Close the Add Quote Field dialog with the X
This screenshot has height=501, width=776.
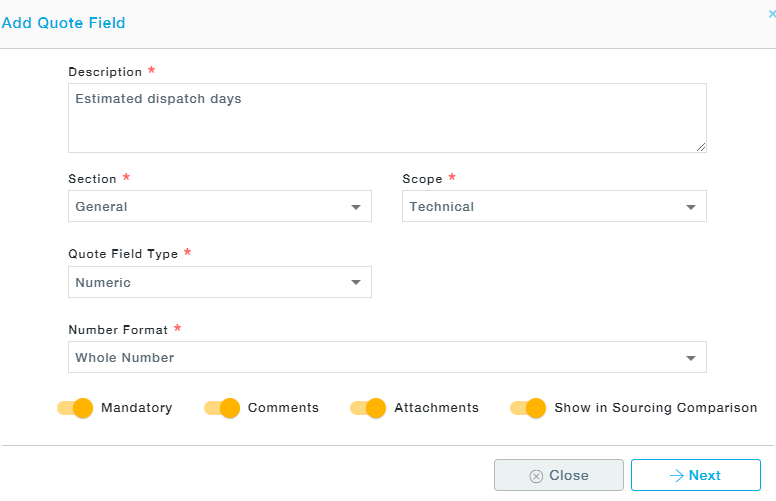pos(772,14)
